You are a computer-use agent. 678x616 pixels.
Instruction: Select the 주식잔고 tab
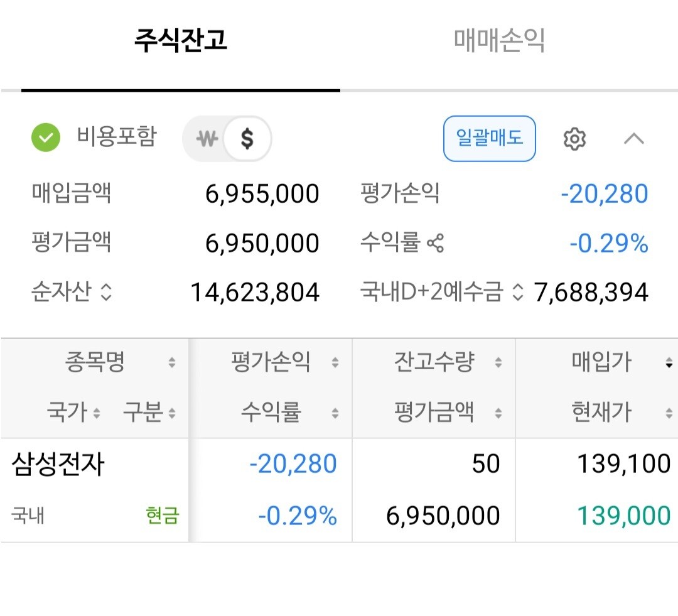pos(180,41)
